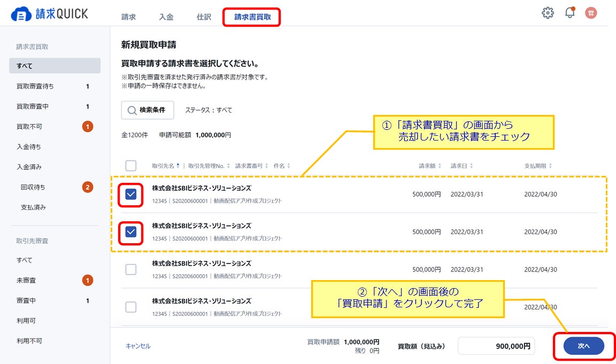
Task: Click the 未審査 badge showing 1
Action: click(88, 281)
